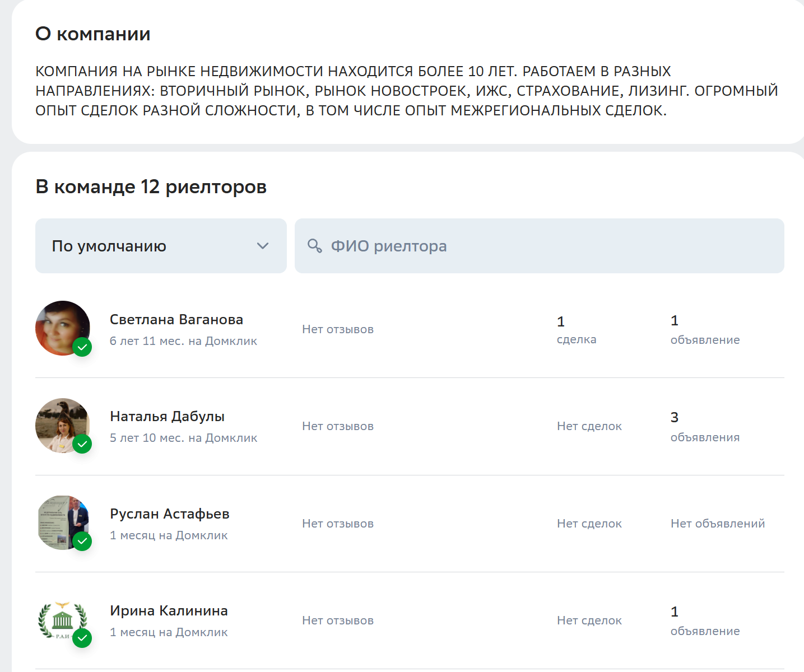Open realtor Руслан Астафьев's name link
This screenshot has height=672, width=804.
click(170, 514)
